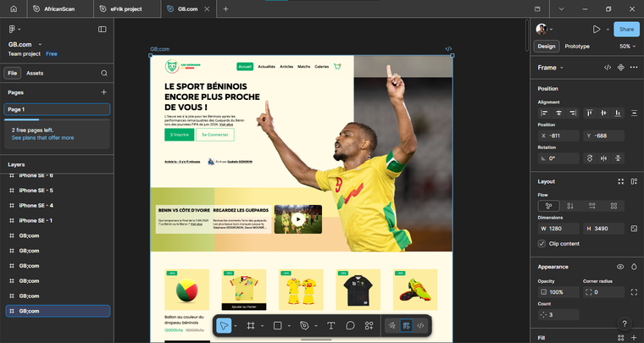644x343 pixels.
Task: Open the Frame type dropdown
Action: coord(562,68)
